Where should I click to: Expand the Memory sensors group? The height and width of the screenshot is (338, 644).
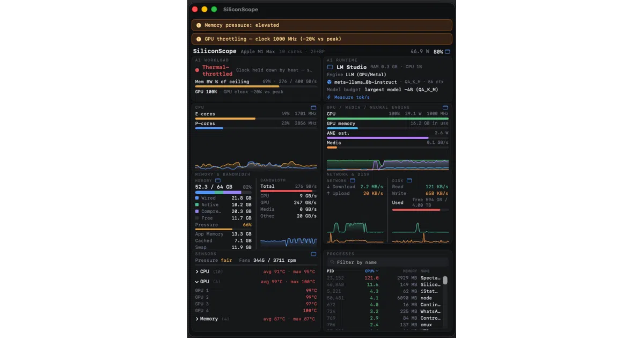coord(197,319)
